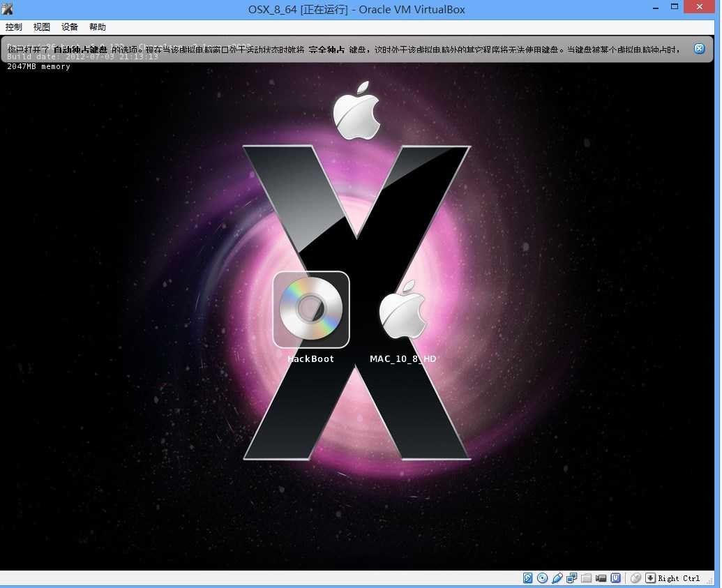Maximize the VirtualBox window
Screen dimensions: 722x588
674,6
